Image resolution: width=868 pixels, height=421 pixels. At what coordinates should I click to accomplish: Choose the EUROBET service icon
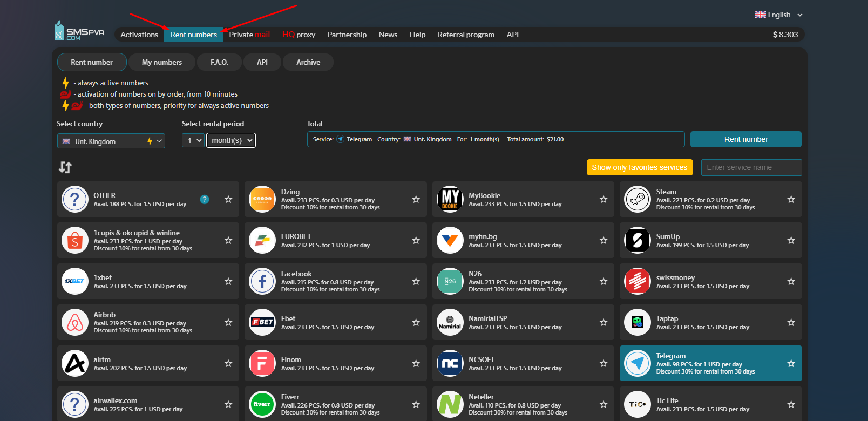pyautogui.click(x=262, y=240)
